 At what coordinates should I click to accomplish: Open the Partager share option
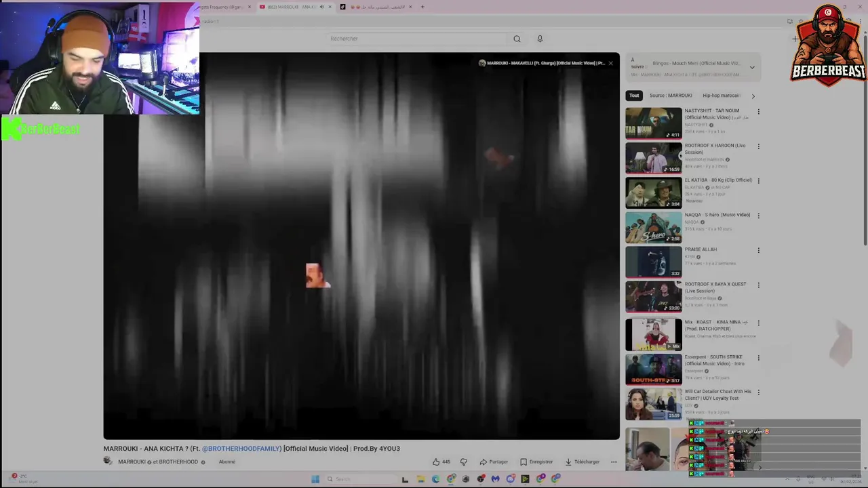[494, 462]
